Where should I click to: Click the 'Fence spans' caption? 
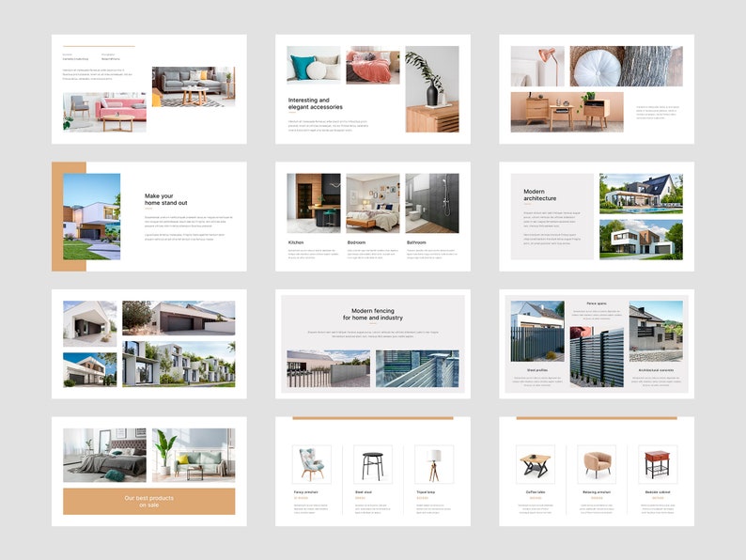(597, 303)
